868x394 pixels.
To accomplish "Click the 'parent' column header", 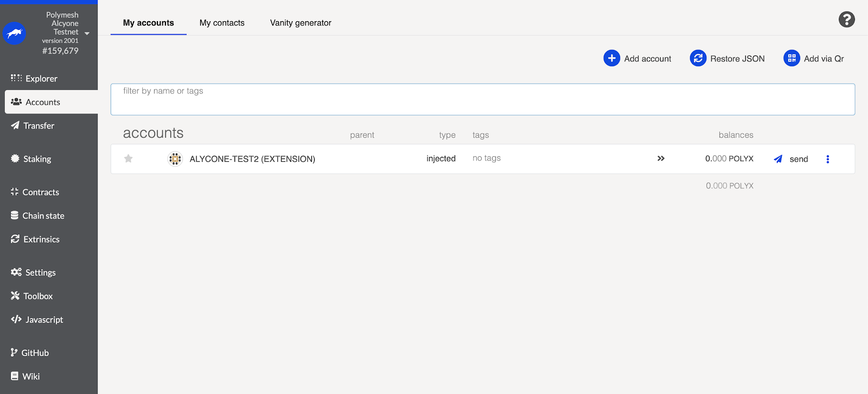I will [362, 135].
